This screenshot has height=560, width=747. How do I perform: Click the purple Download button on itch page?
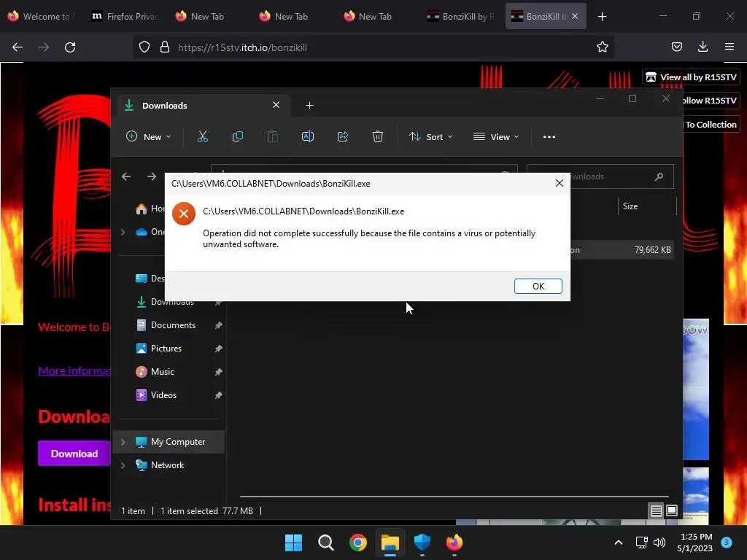click(x=74, y=454)
